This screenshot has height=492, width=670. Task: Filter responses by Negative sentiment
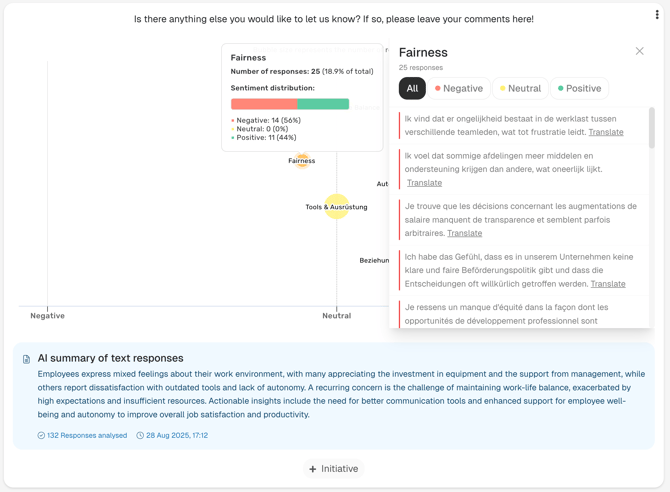tap(459, 88)
